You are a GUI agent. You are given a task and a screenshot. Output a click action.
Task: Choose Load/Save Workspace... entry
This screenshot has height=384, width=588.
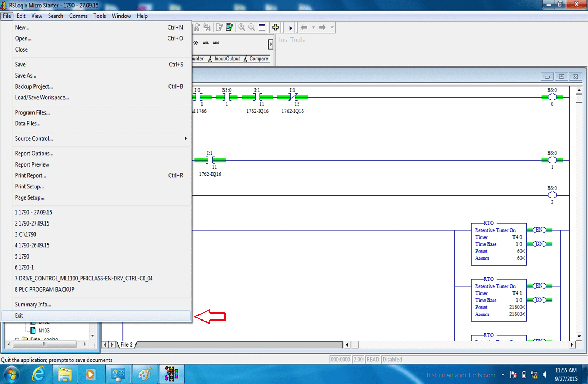tap(96, 98)
